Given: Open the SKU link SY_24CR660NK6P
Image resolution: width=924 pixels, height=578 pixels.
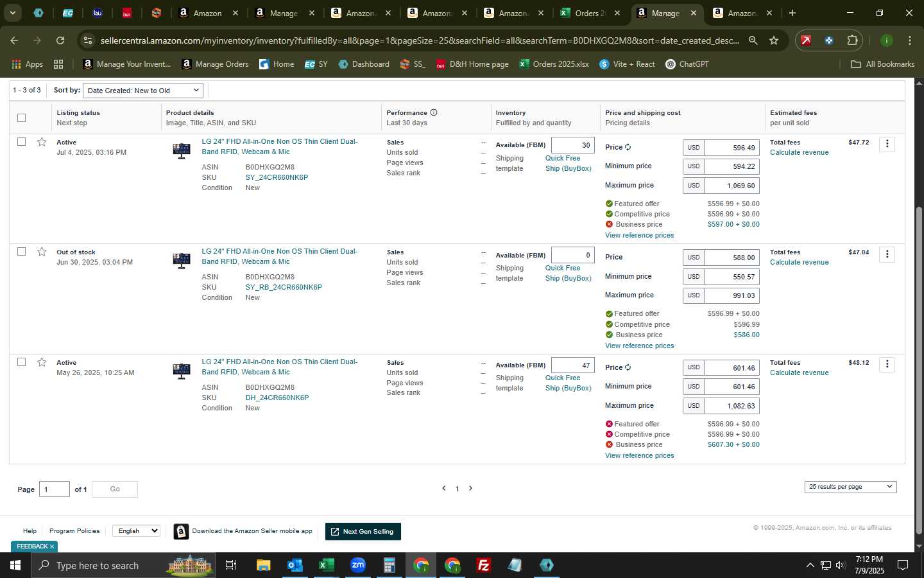Looking at the screenshot, I should [277, 177].
